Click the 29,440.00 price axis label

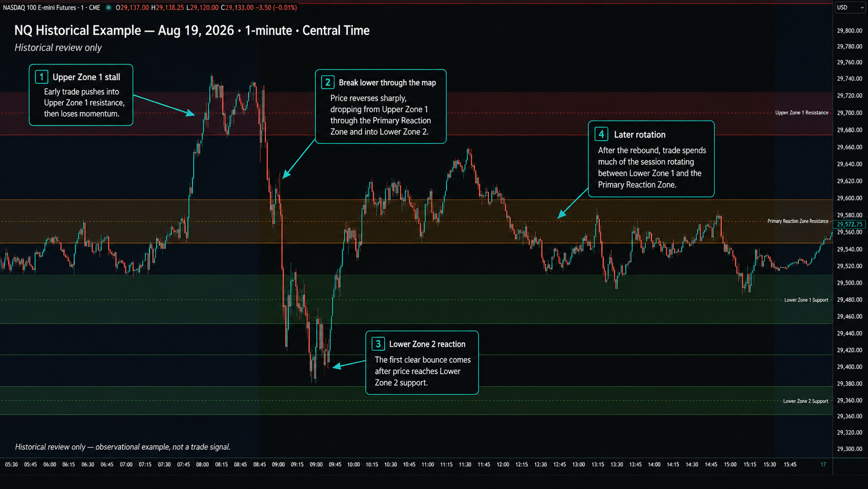849,334
